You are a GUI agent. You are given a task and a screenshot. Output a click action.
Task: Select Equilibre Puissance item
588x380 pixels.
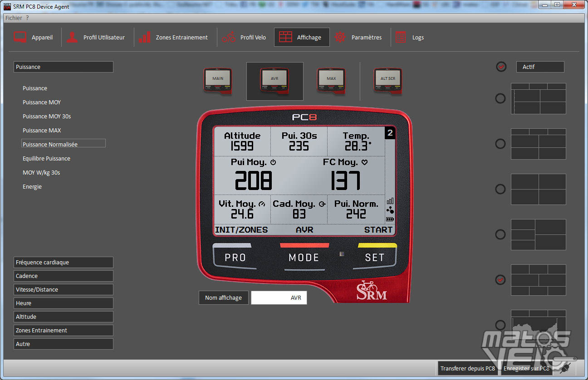pyautogui.click(x=46, y=158)
